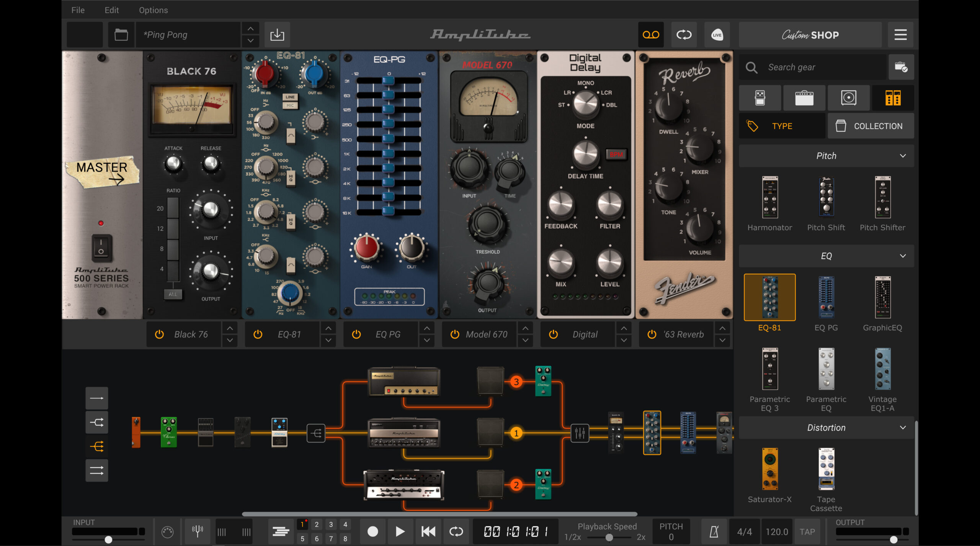Click the metronome icon
This screenshot has height=546, width=980.
point(714,531)
